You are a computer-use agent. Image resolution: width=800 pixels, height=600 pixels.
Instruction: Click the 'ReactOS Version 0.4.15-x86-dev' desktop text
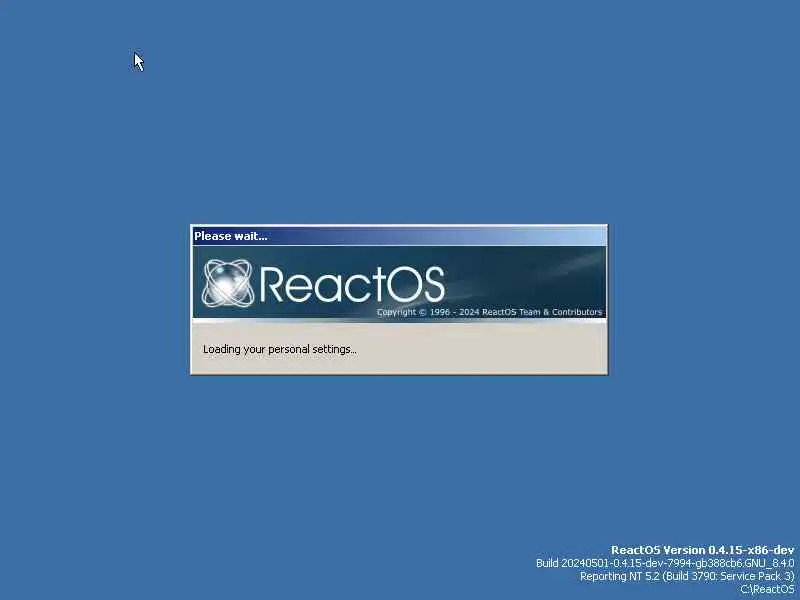703,550
